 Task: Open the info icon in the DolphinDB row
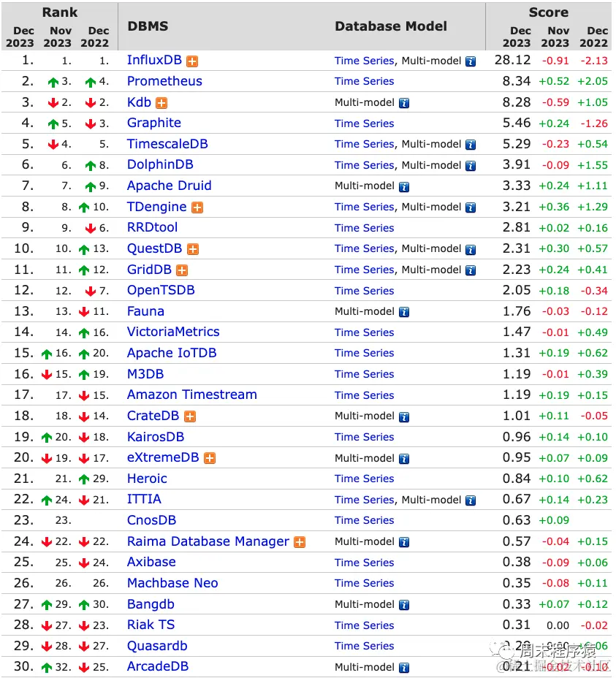coord(471,166)
